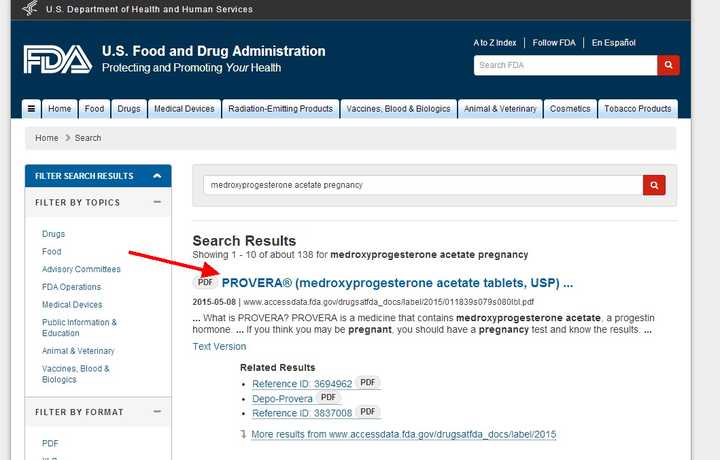Filter topics by Public Information & Education
Screen dimensions: 720x460
click(x=79, y=328)
